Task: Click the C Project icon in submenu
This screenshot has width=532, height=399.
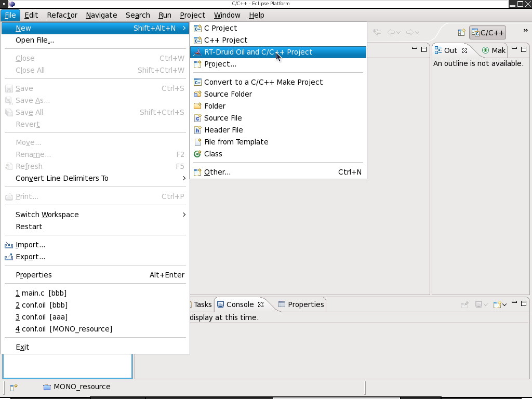Action: click(x=197, y=28)
